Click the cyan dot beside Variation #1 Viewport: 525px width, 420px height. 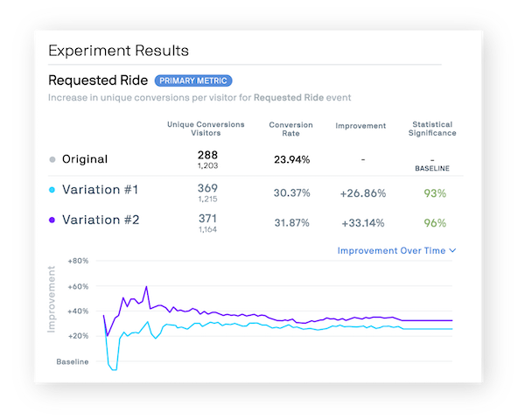[52, 190]
